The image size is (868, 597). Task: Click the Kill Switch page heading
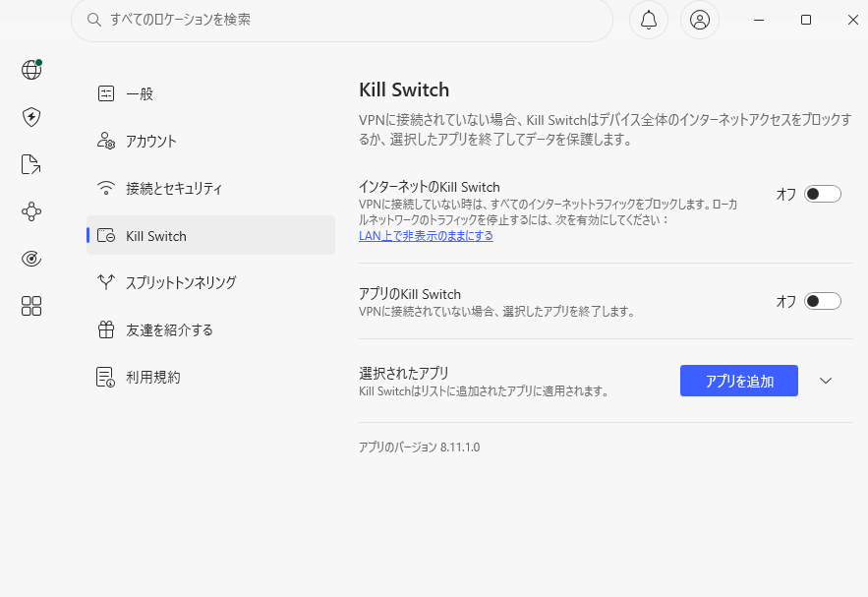tap(404, 90)
